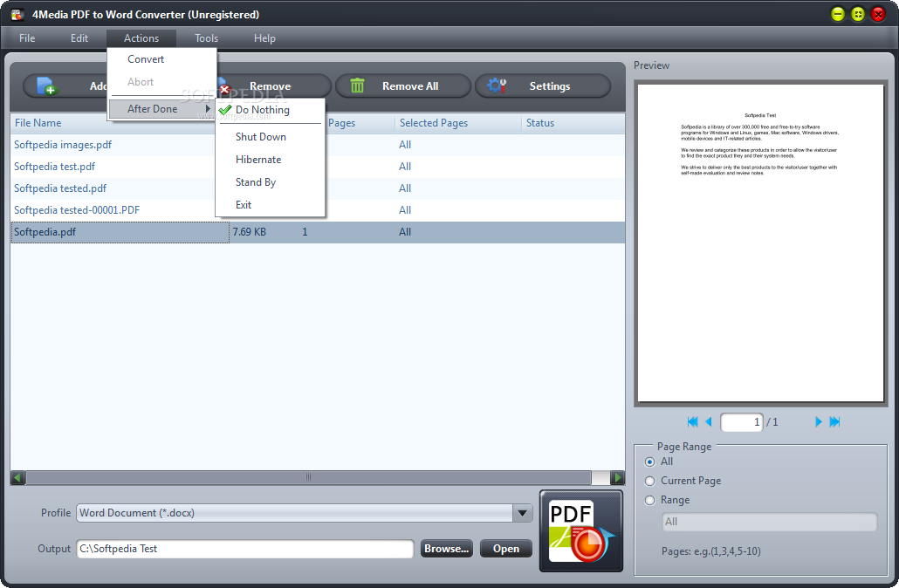Click the Output path field

tap(244, 549)
